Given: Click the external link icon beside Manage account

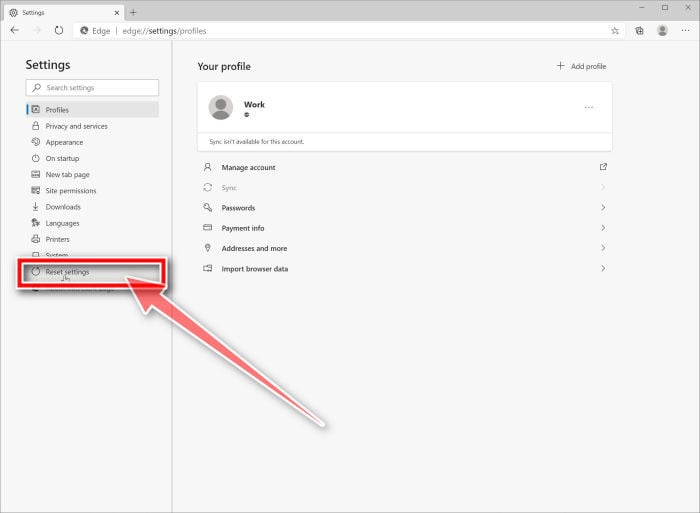Looking at the screenshot, I should click(603, 167).
